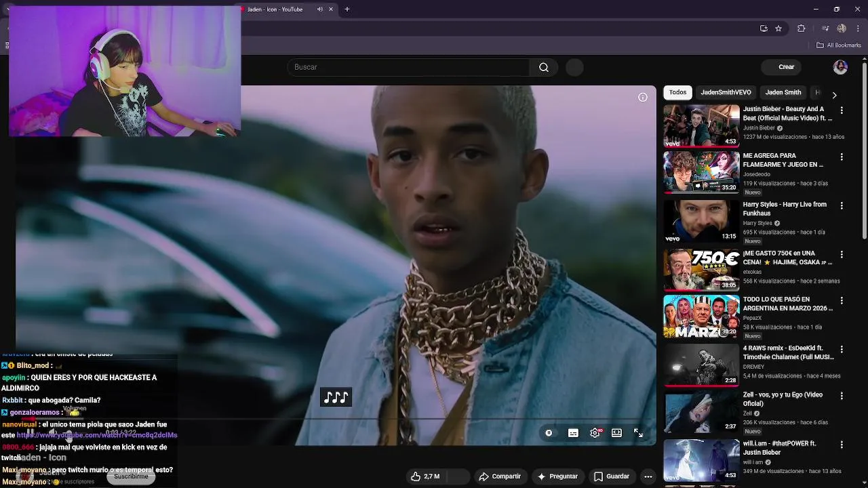Click channel name 'PepazX'

pos(753,317)
